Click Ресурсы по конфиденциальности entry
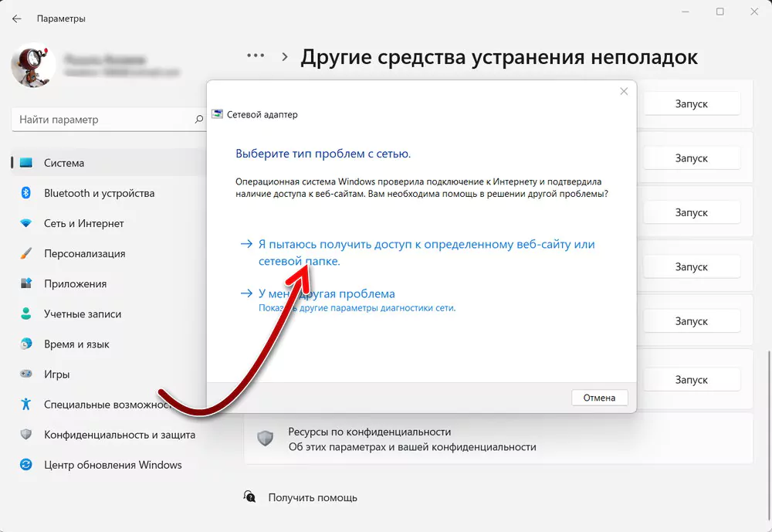This screenshot has height=532, width=772. click(498, 439)
